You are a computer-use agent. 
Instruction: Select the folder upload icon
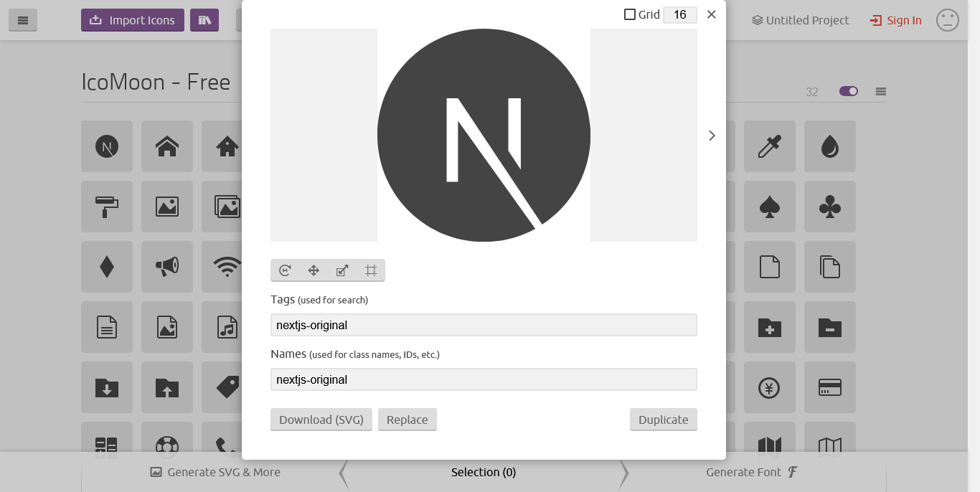point(167,387)
